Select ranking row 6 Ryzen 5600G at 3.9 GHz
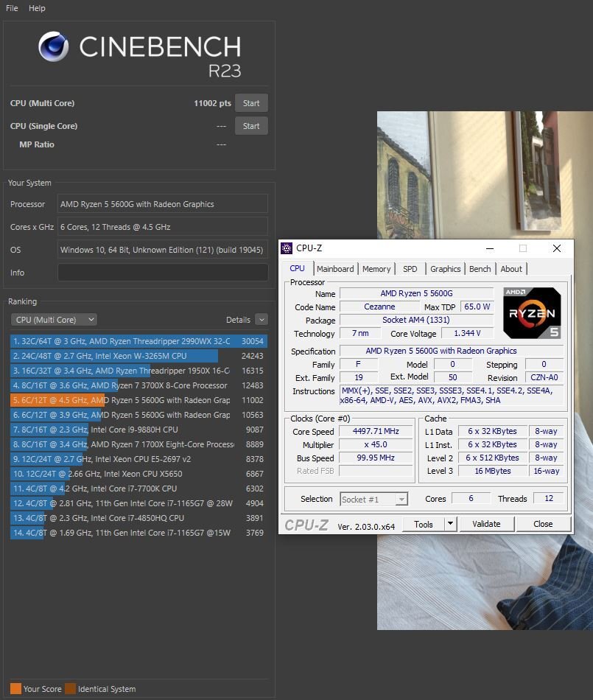 pos(138,415)
